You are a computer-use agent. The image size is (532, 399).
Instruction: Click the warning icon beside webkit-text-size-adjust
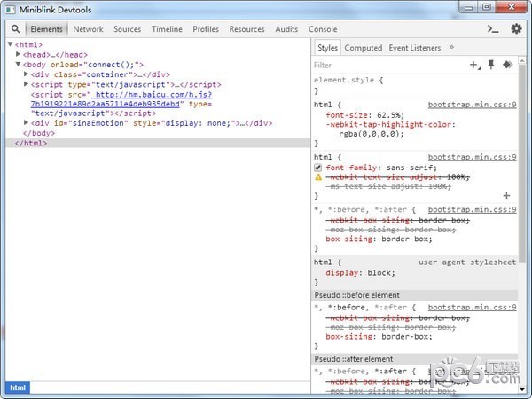coord(319,176)
